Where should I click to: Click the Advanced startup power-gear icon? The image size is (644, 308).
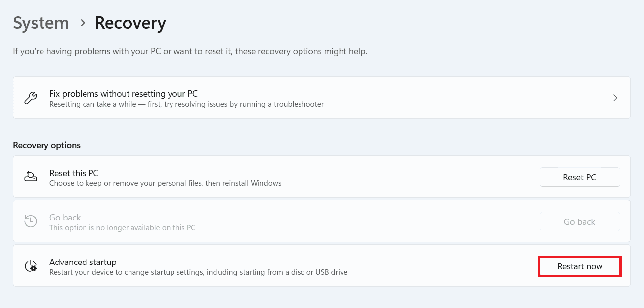31,266
